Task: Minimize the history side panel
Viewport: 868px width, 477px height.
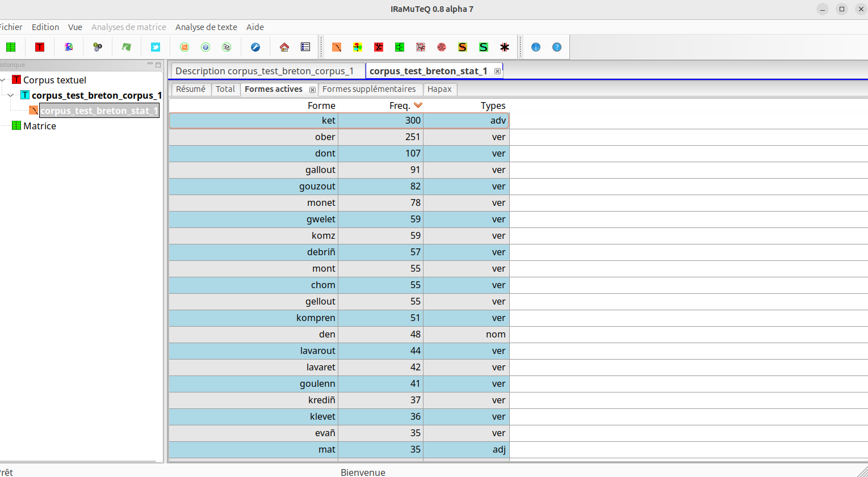Action: pyautogui.click(x=150, y=64)
